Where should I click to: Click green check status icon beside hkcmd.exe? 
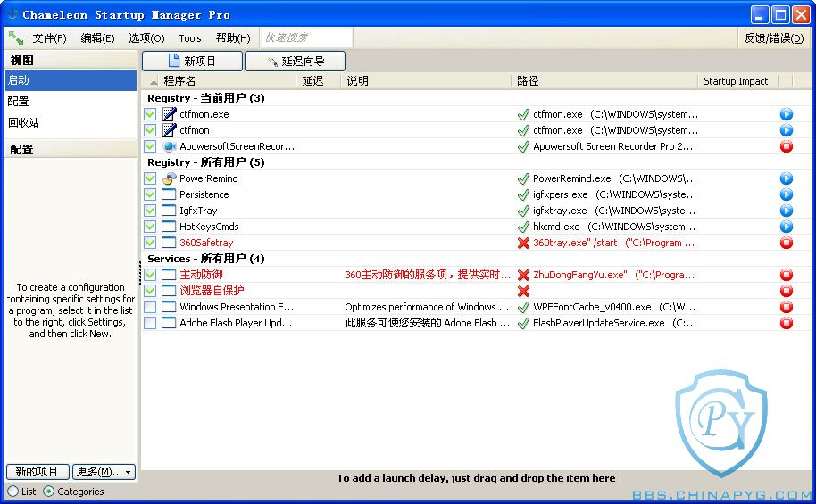pos(523,227)
